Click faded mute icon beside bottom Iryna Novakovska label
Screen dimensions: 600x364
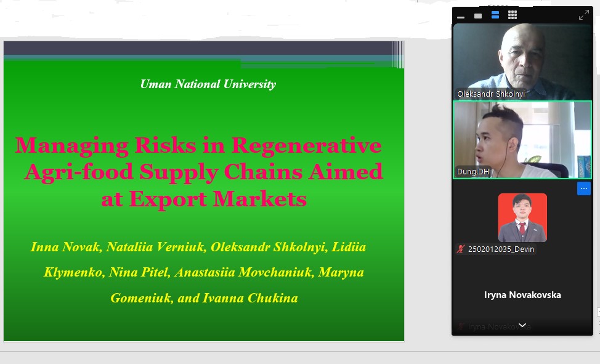(461, 326)
